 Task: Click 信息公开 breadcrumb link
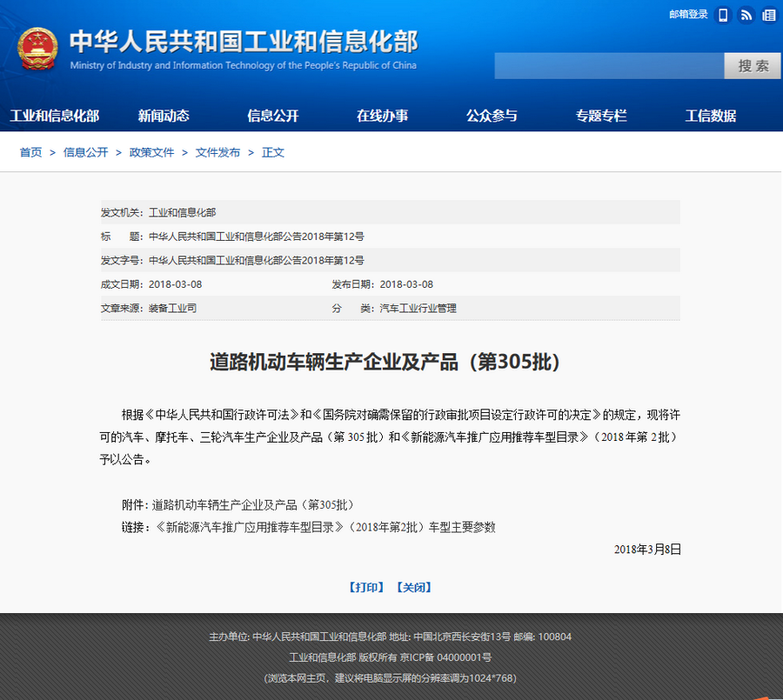click(x=86, y=152)
